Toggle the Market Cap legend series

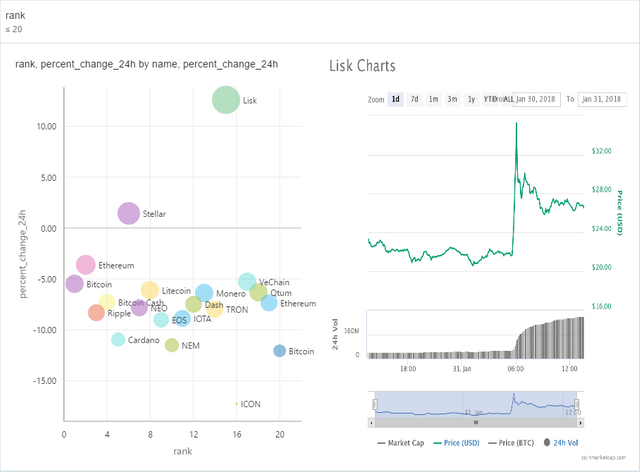point(401,443)
